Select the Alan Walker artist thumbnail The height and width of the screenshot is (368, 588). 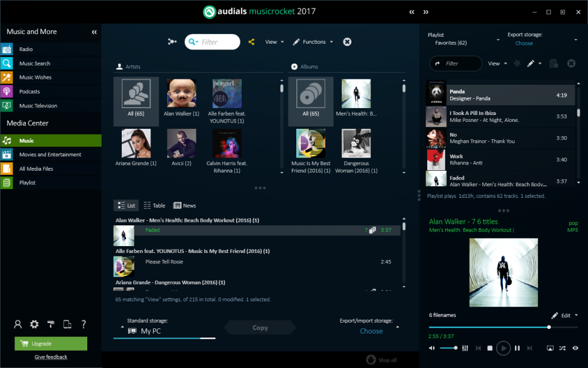point(181,93)
